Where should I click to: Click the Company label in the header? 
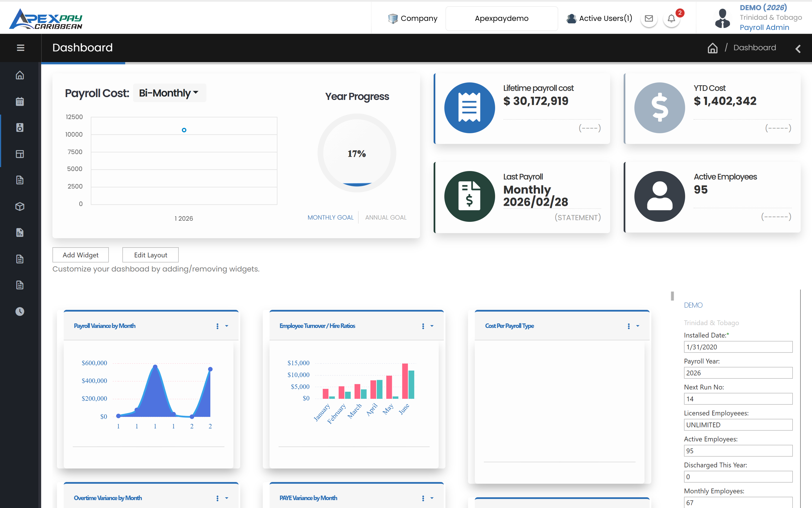tap(419, 18)
